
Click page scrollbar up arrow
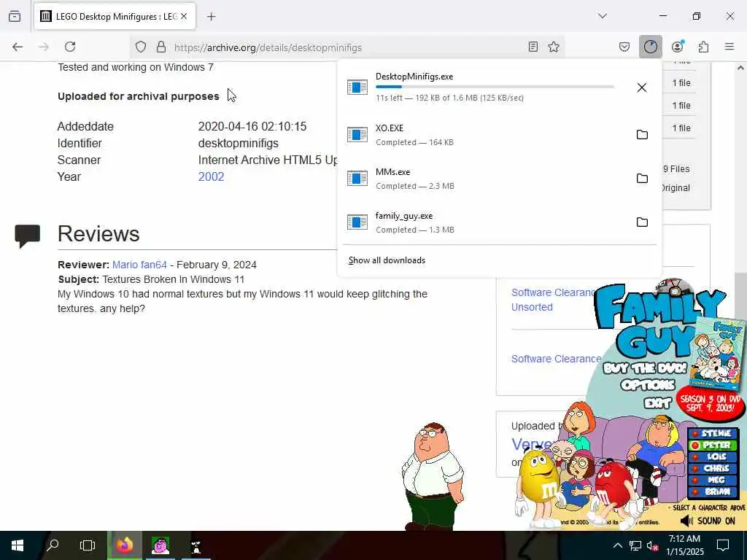coord(741,68)
